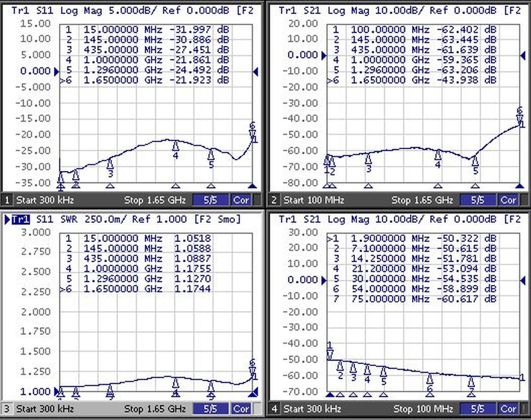Select marker 5 on the top-right S21 trace
531x420 pixels.
[x=475, y=162]
